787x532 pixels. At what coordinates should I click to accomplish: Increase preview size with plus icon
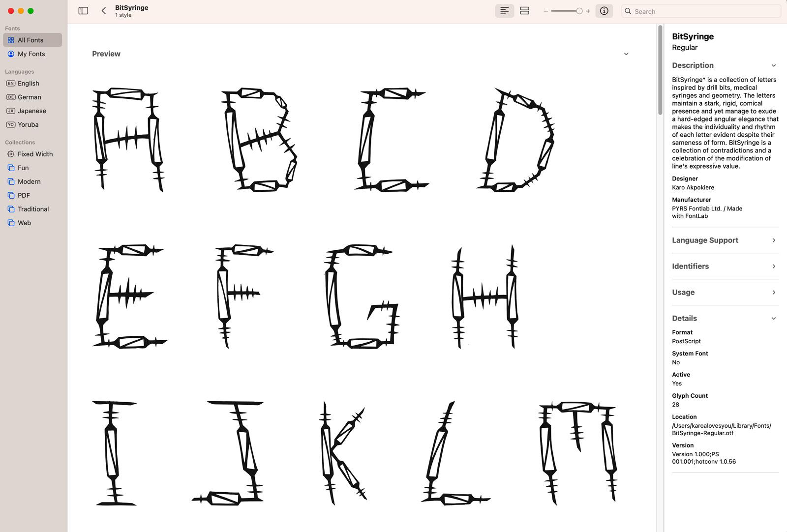[x=588, y=11]
